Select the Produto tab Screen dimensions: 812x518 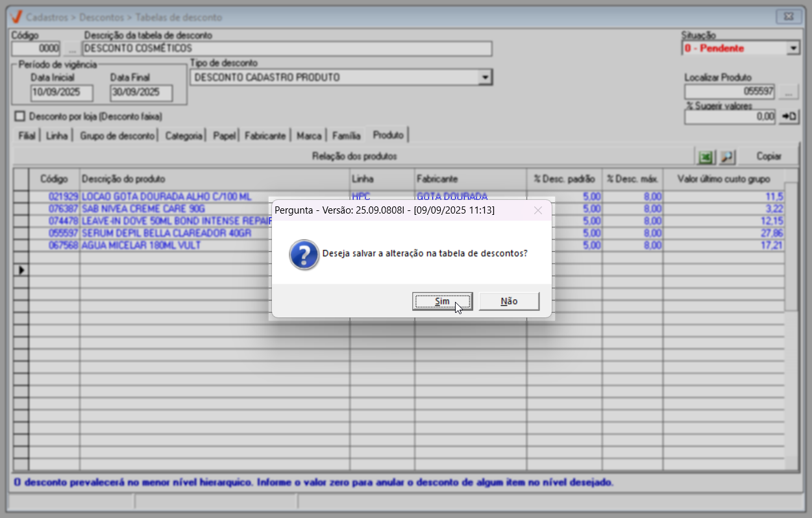(x=388, y=134)
